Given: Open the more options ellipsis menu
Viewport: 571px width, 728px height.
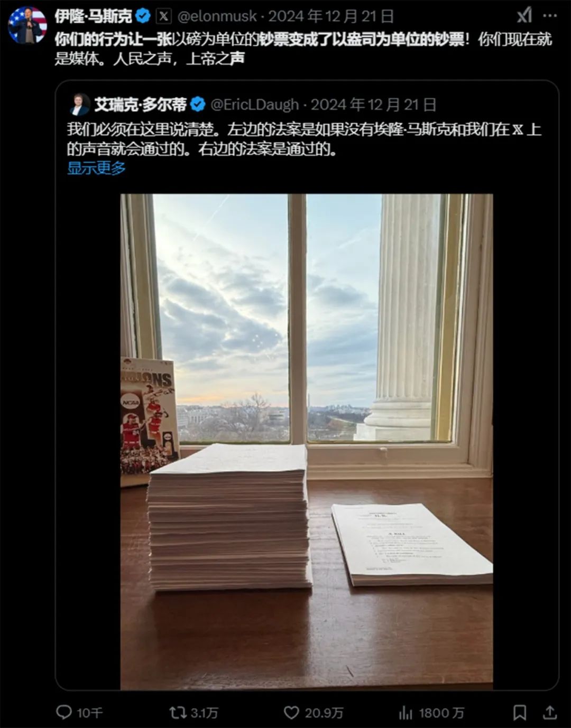Looking at the screenshot, I should pyautogui.click(x=550, y=16).
